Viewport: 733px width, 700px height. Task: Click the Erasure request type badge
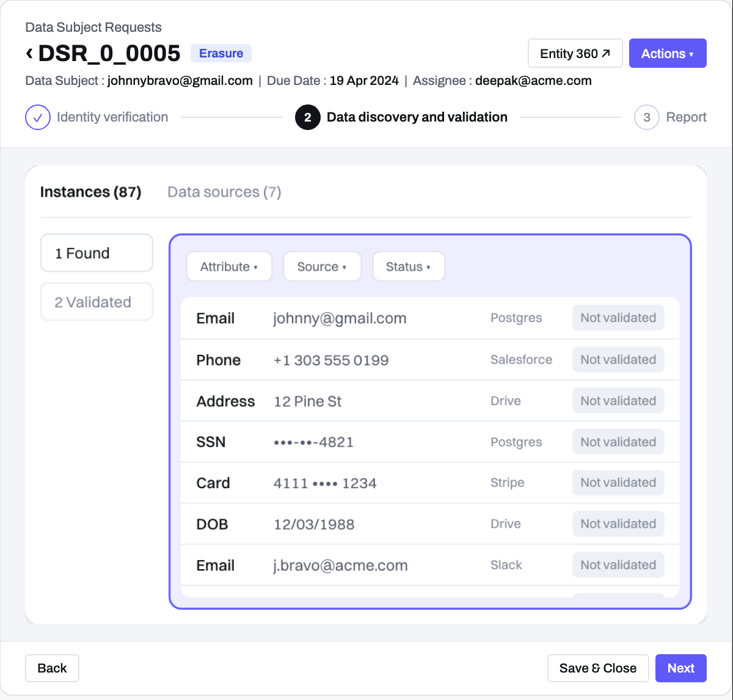(221, 53)
